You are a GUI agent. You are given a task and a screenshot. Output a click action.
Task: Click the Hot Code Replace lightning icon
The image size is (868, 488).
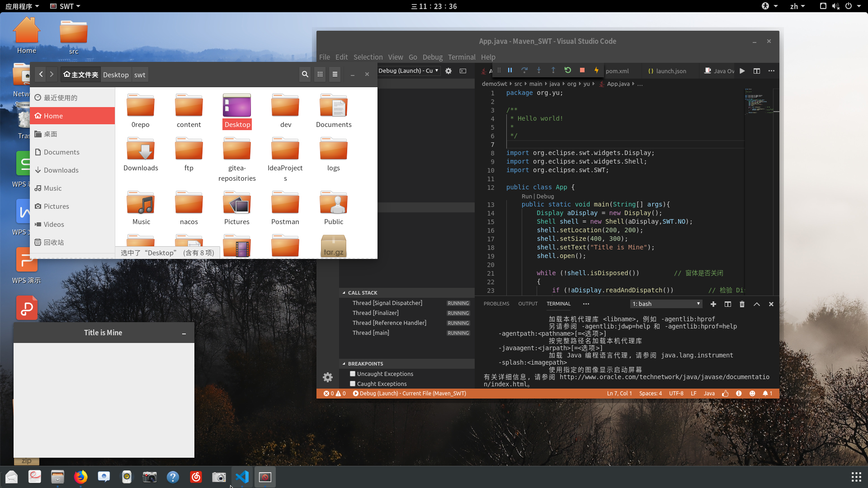point(596,70)
